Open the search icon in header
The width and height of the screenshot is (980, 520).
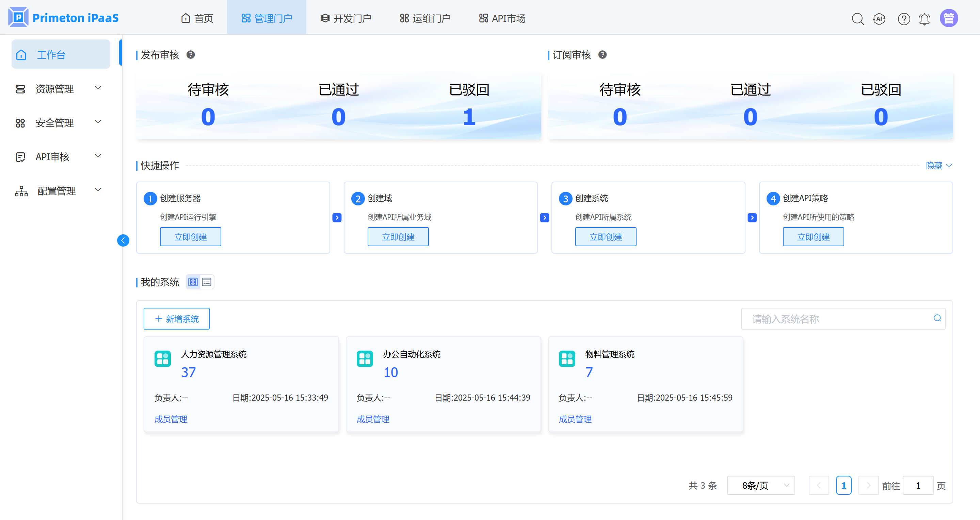tap(857, 19)
